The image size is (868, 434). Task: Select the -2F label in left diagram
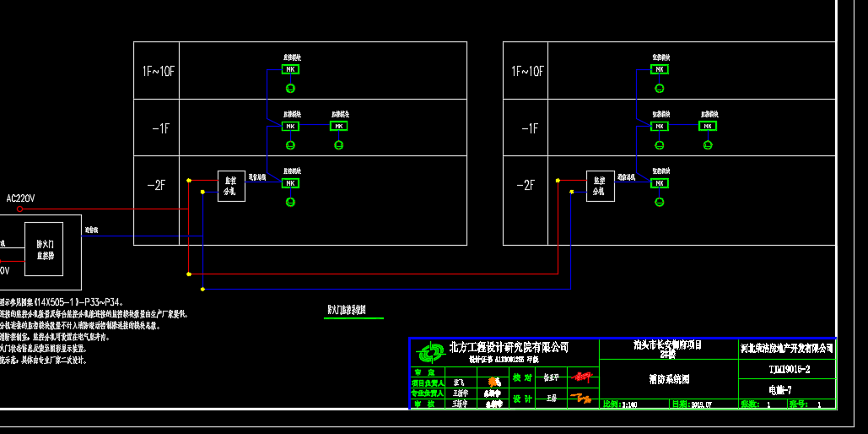157,185
